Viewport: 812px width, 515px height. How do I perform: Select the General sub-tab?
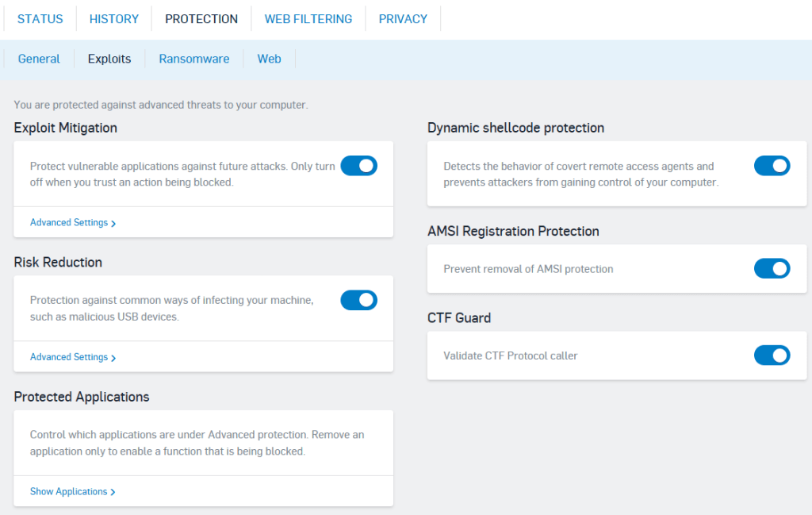tap(39, 59)
